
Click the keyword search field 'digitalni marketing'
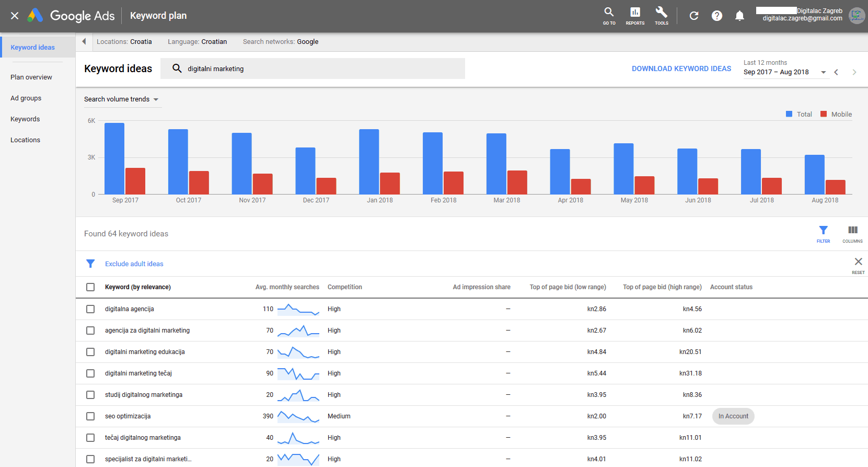point(314,69)
